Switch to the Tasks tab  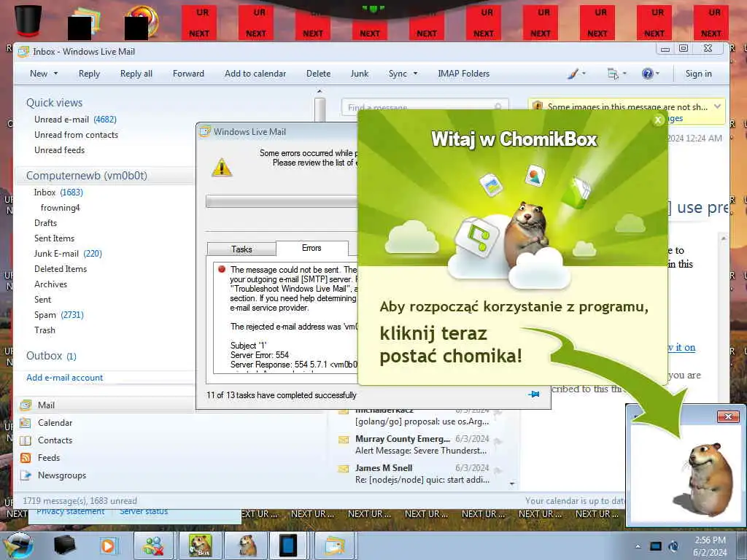[241, 249]
